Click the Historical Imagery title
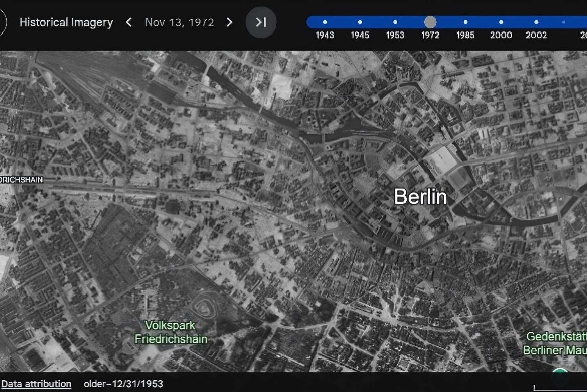 click(66, 22)
